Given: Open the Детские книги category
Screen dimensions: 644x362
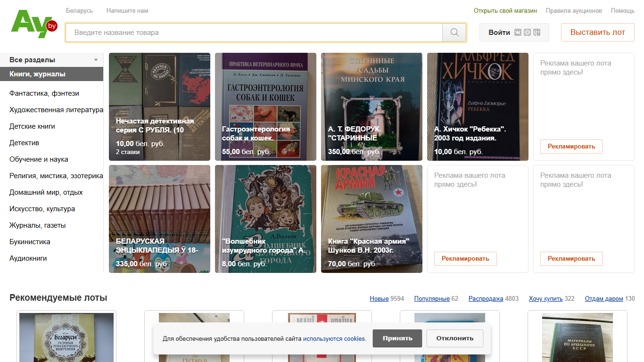Looking at the screenshot, I should [32, 126].
